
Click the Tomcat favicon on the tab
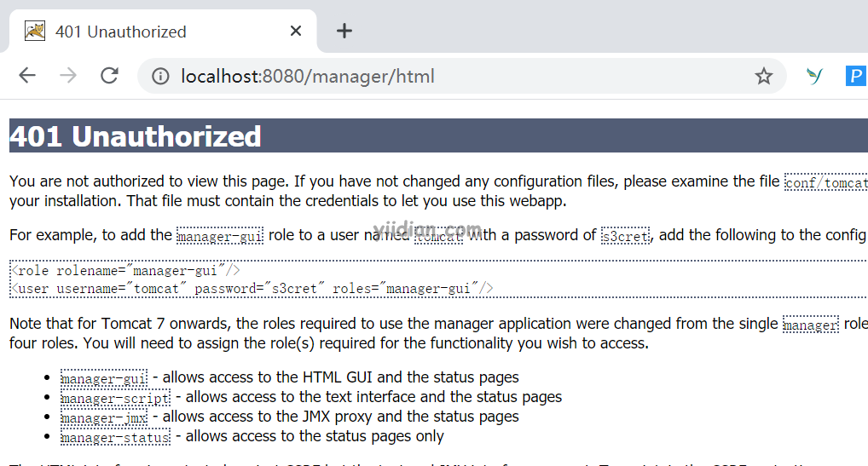click(35, 31)
